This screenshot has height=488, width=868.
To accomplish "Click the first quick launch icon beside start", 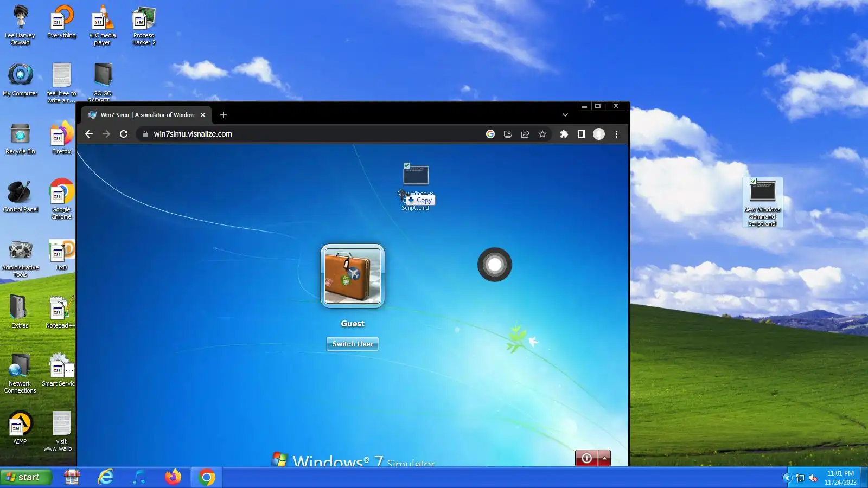I will [72, 477].
